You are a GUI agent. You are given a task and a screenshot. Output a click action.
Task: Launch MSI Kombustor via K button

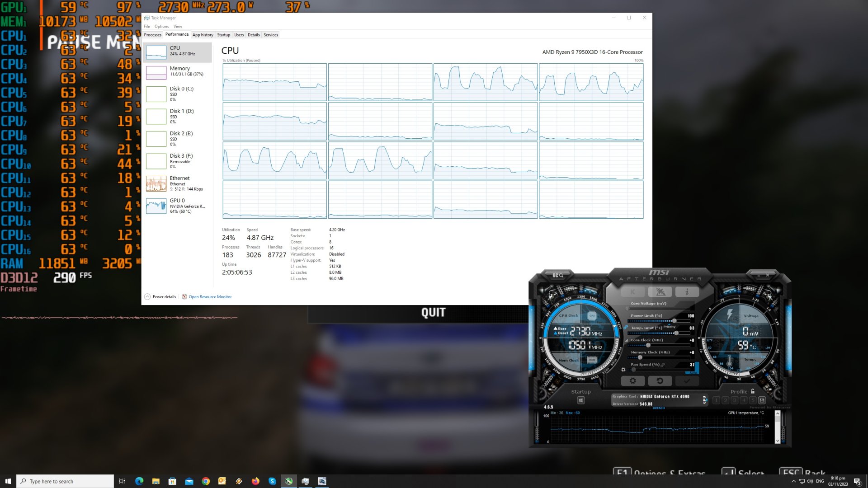pos(632,292)
